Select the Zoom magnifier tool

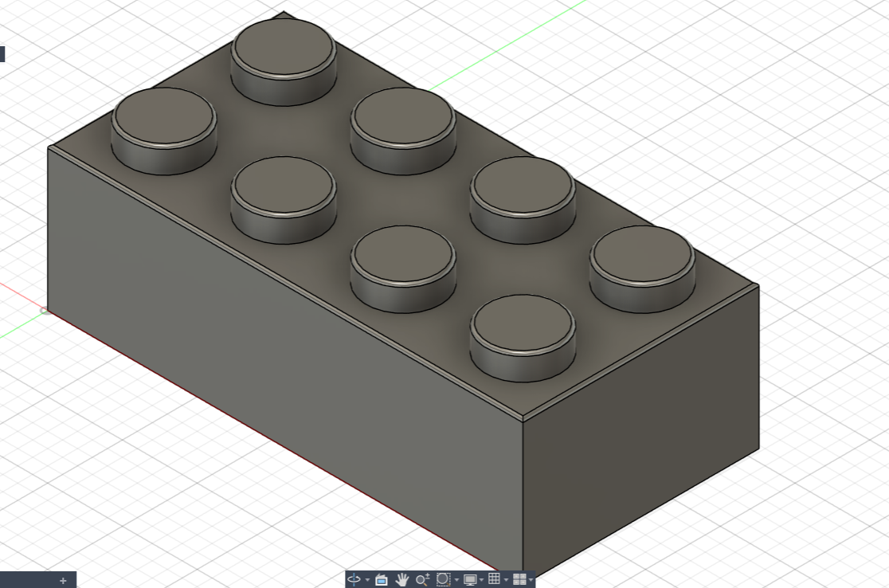click(x=422, y=579)
